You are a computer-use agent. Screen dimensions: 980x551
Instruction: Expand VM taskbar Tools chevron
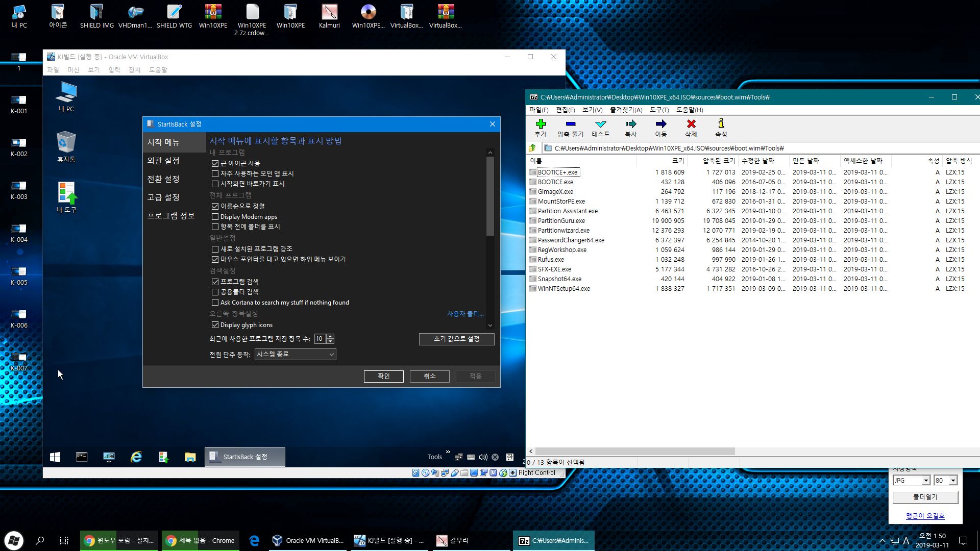point(448,452)
